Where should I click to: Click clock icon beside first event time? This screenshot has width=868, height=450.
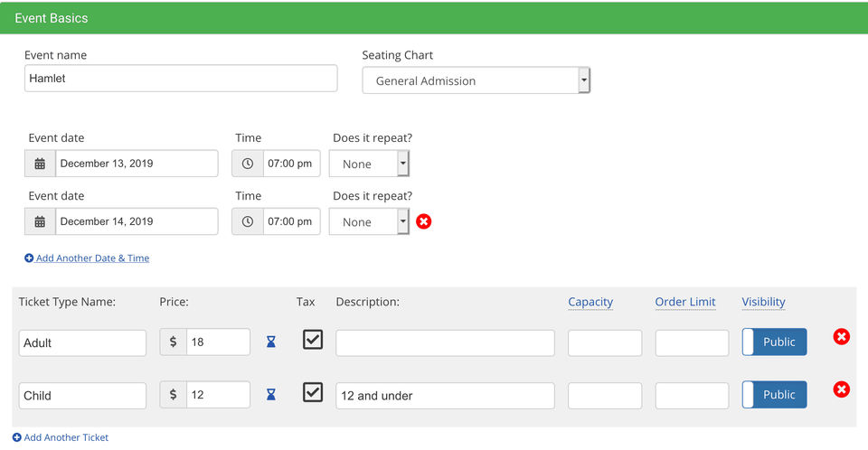(248, 164)
